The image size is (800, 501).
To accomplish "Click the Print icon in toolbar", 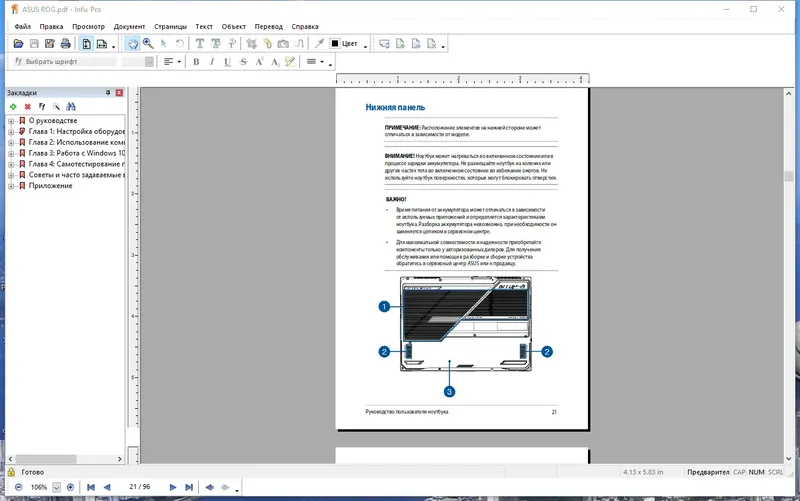I will 65,44.
